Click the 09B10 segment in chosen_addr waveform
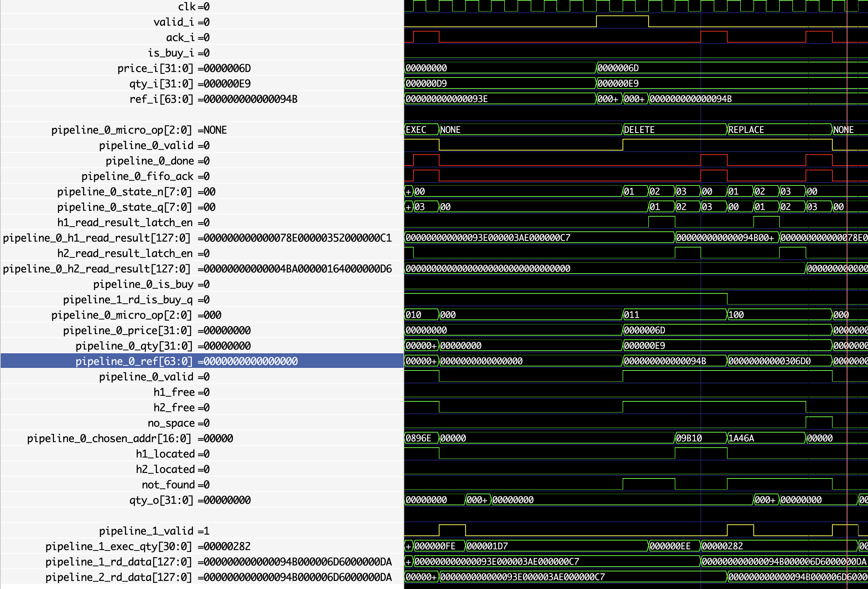The width and height of the screenshot is (868, 589). click(701, 438)
